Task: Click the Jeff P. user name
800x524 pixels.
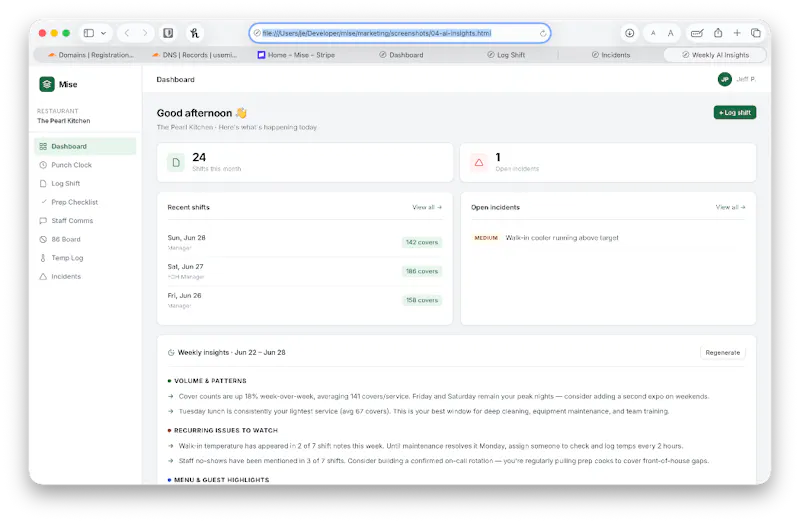Action: 746,79
